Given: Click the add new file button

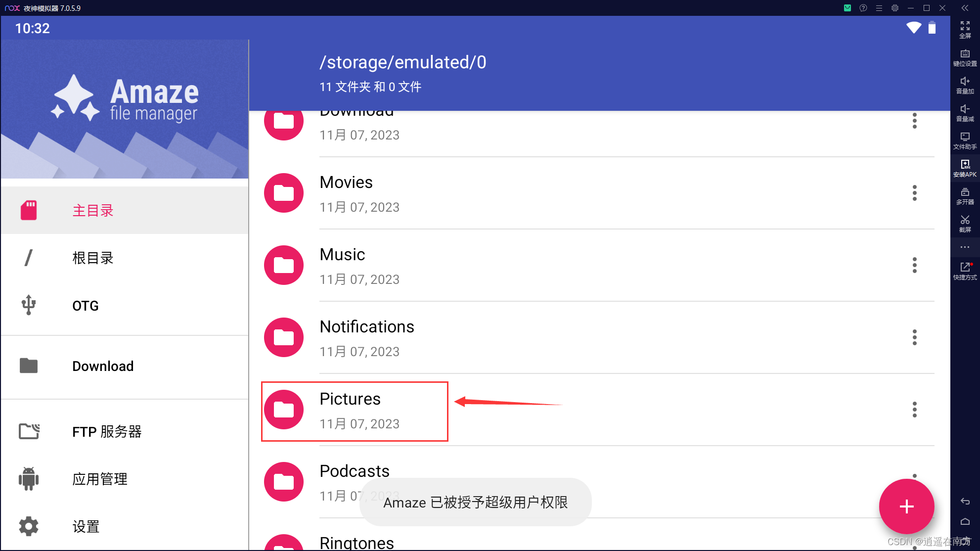Looking at the screenshot, I should (908, 506).
